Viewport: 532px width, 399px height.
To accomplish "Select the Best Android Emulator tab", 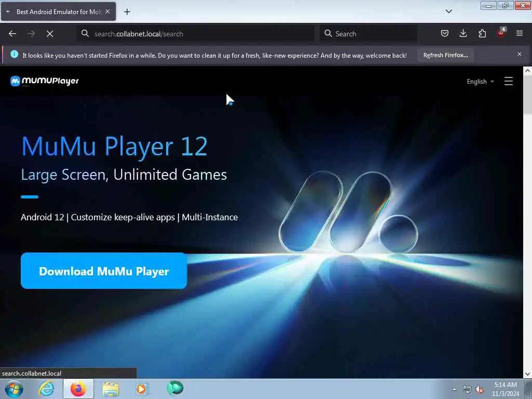I will [58, 11].
